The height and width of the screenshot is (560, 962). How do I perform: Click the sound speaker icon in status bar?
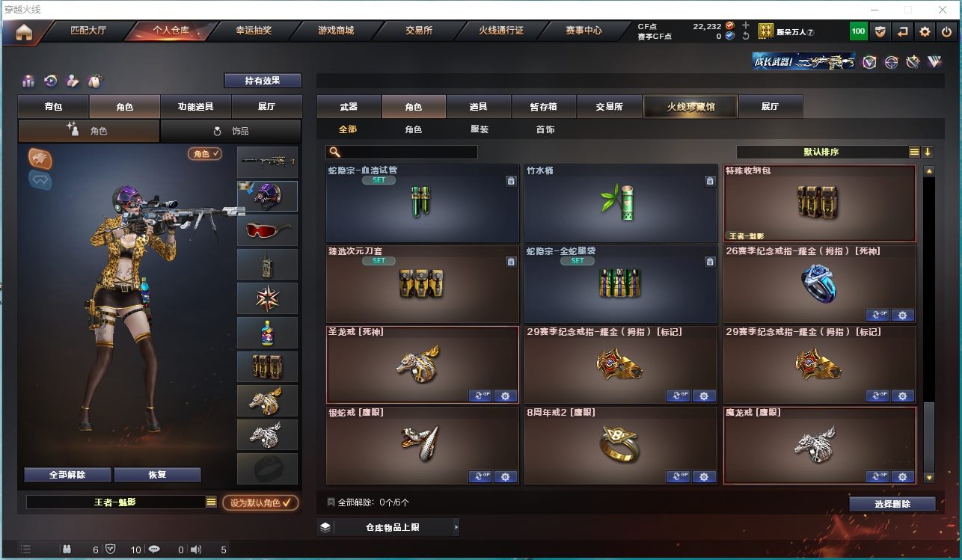(x=196, y=550)
